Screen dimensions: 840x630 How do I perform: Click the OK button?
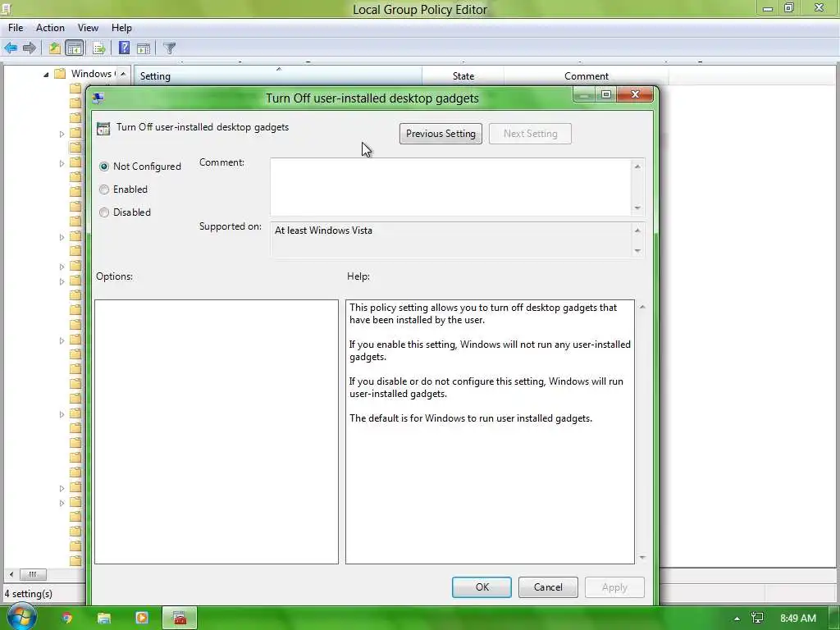coord(482,587)
